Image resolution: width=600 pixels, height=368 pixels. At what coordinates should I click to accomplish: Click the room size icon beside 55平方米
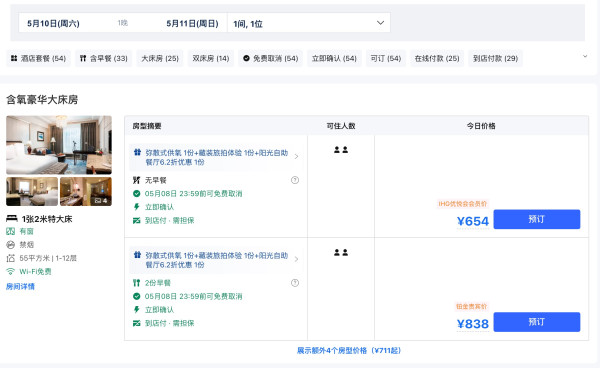click(x=10, y=258)
